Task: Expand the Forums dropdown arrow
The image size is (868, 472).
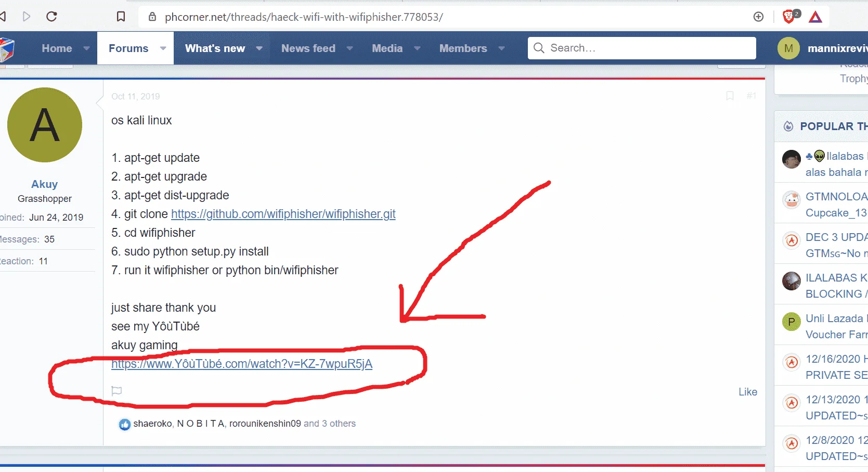Action: (x=163, y=48)
